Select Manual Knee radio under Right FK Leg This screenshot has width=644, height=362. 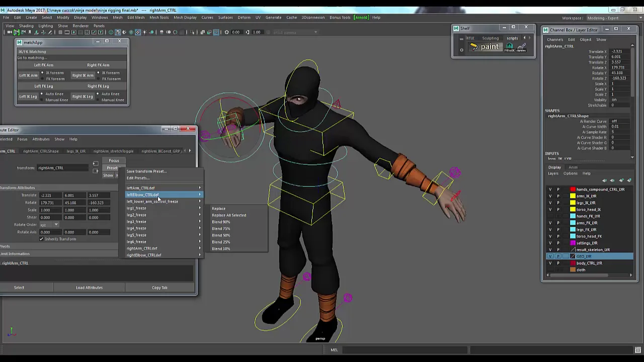(99, 100)
